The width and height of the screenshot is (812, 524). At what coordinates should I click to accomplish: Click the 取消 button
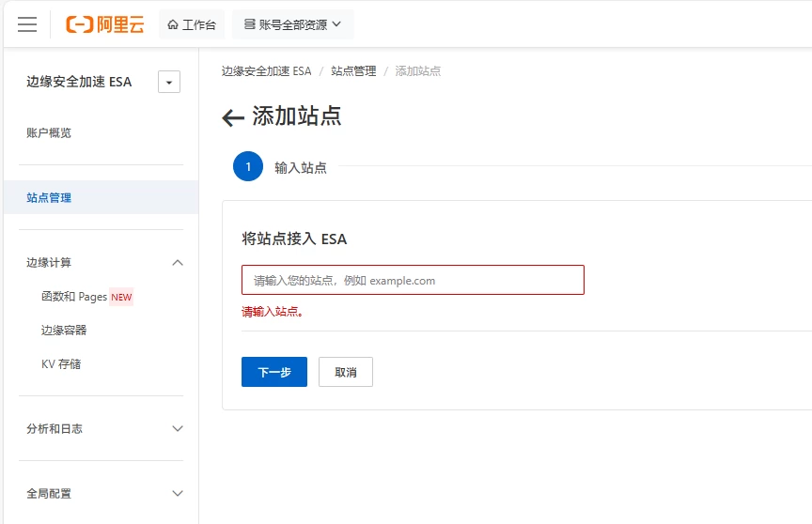click(x=345, y=372)
